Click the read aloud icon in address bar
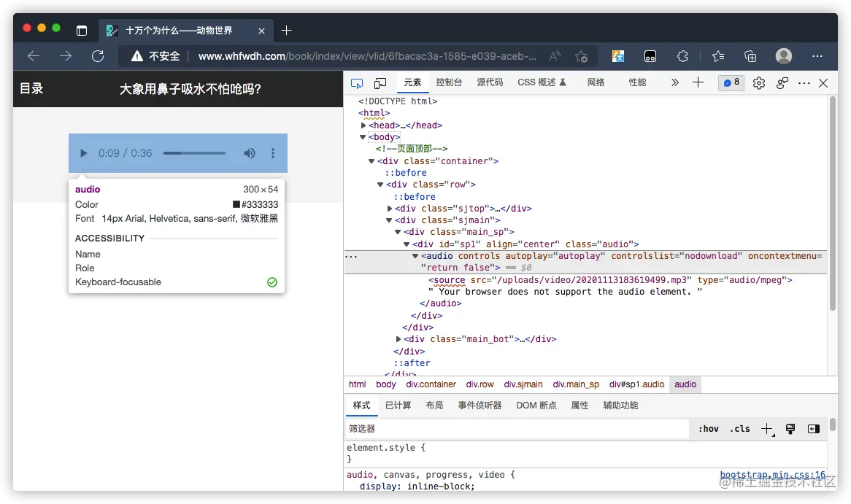Image resolution: width=851 pixels, height=504 pixels. click(x=555, y=56)
